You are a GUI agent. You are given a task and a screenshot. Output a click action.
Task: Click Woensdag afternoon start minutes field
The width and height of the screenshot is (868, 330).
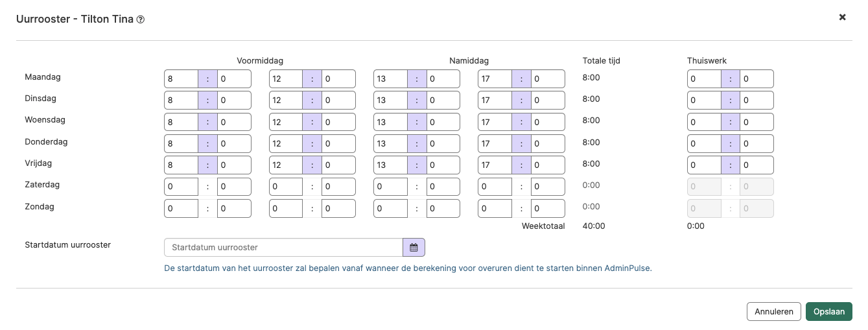[x=443, y=122]
